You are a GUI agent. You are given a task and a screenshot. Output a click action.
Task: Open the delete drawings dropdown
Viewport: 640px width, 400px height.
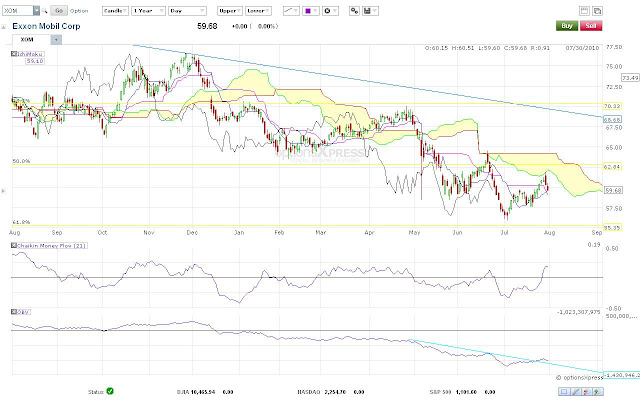(330, 11)
